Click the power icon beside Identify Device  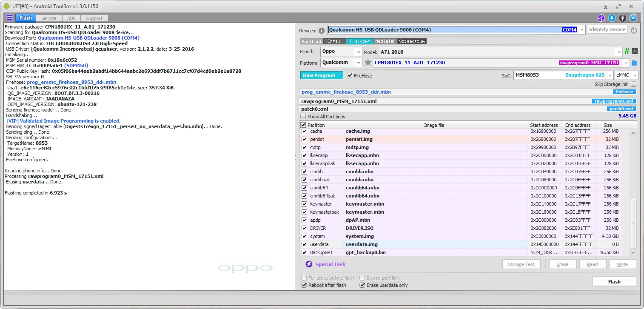[x=634, y=30]
